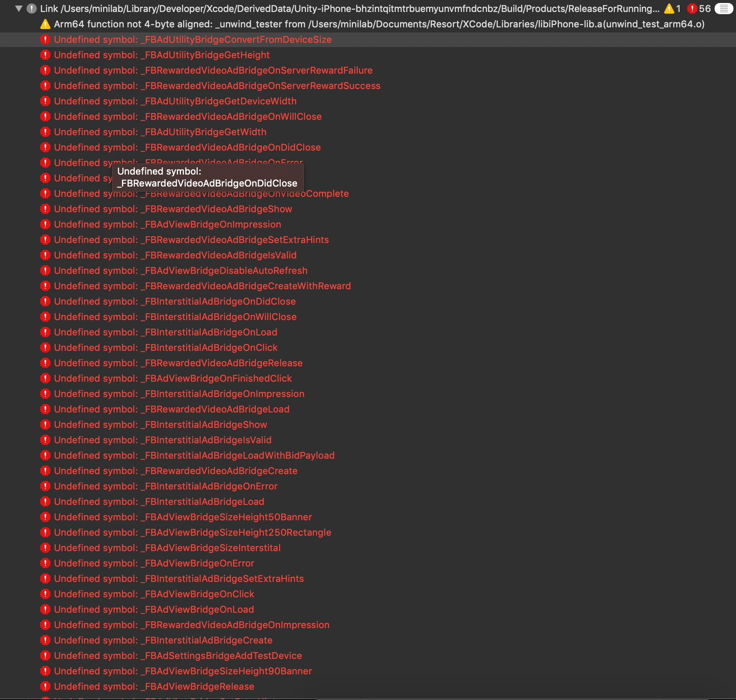The width and height of the screenshot is (736, 700).
Task: Select the _FBInterstitialAdBridgeOnDidClose error row
Action: click(368, 301)
